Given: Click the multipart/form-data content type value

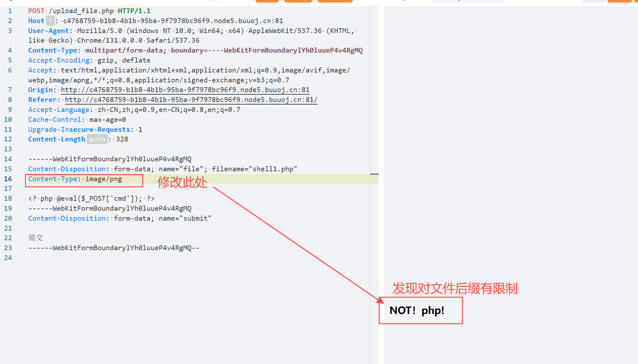Looking at the screenshot, I should 125,50.
